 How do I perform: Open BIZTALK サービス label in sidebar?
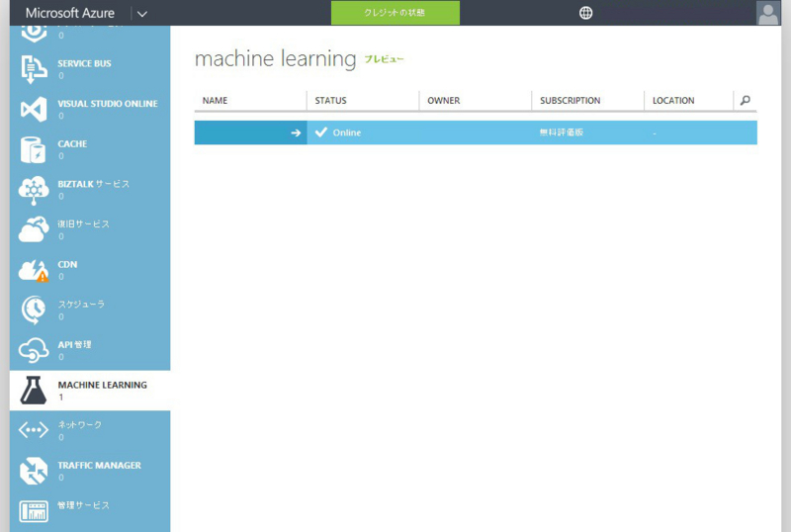pos(93,184)
